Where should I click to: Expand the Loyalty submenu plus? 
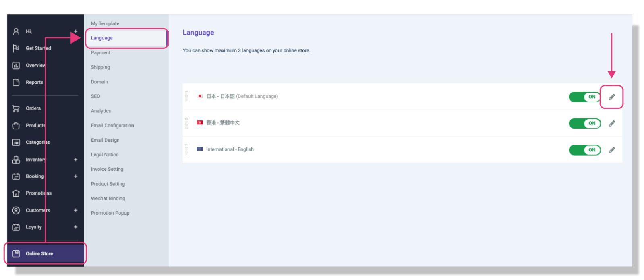[x=76, y=227]
